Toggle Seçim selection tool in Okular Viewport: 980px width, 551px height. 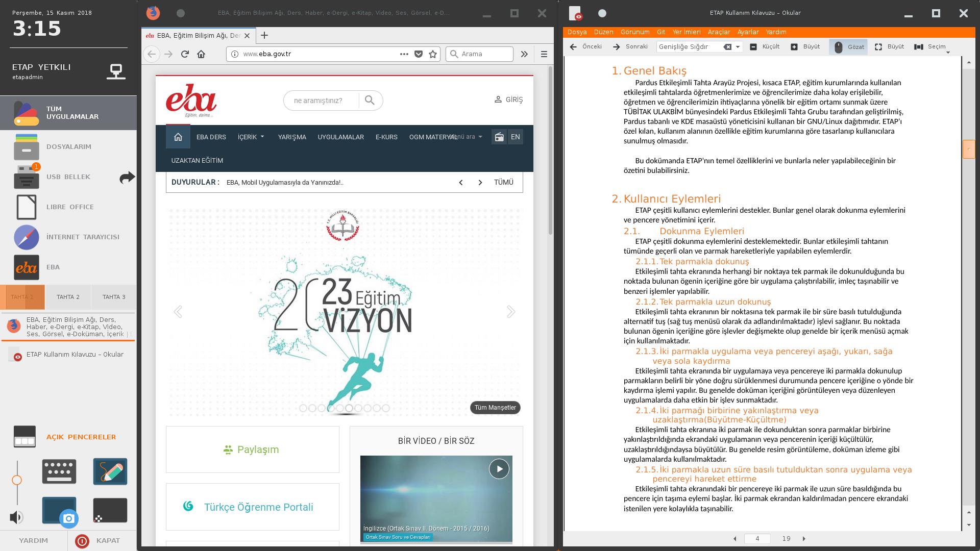coord(930,46)
